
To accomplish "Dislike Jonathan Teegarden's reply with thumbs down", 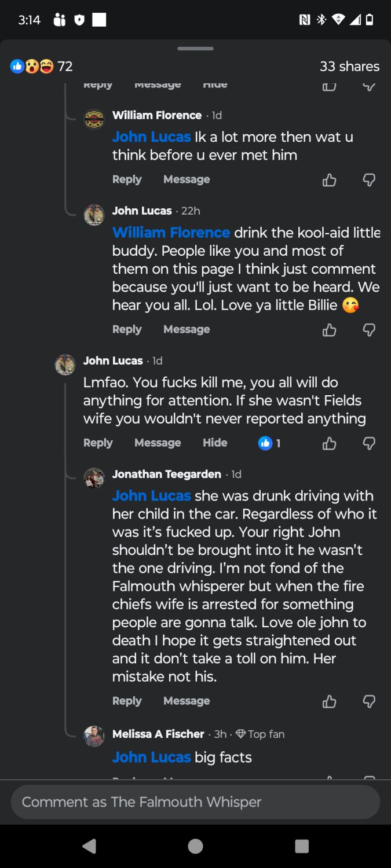I will (369, 701).
